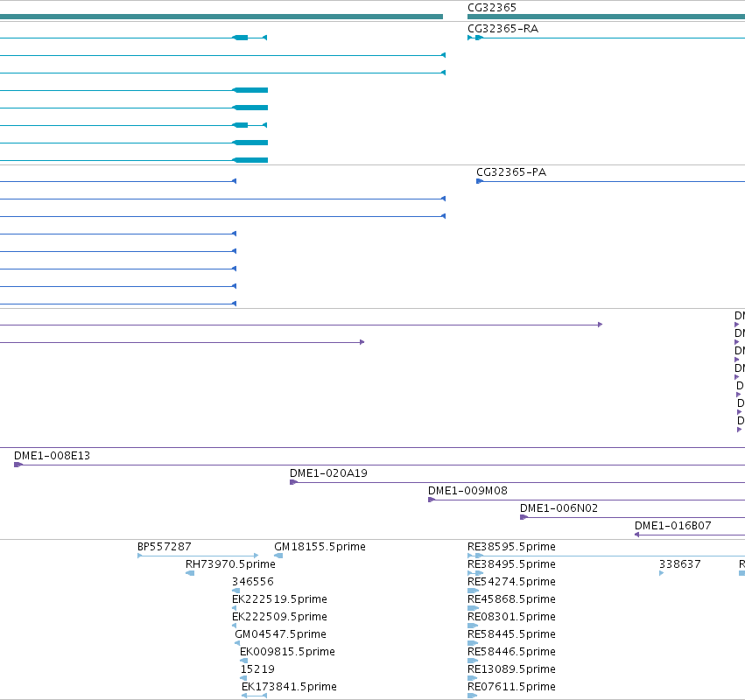Viewport: 745px width, 700px height.
Task: Click the 338637 small arrow glyph
Action: click(x=661, y=574)
